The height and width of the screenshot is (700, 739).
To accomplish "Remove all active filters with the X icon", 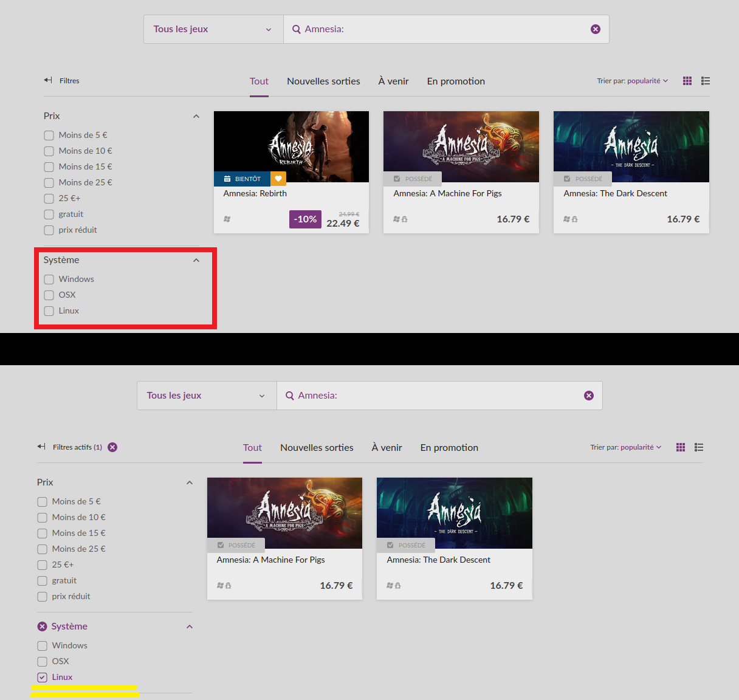I will [112, 447].
